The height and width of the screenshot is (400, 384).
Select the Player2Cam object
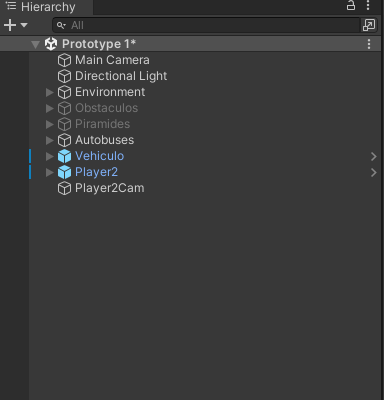(110, 188)
